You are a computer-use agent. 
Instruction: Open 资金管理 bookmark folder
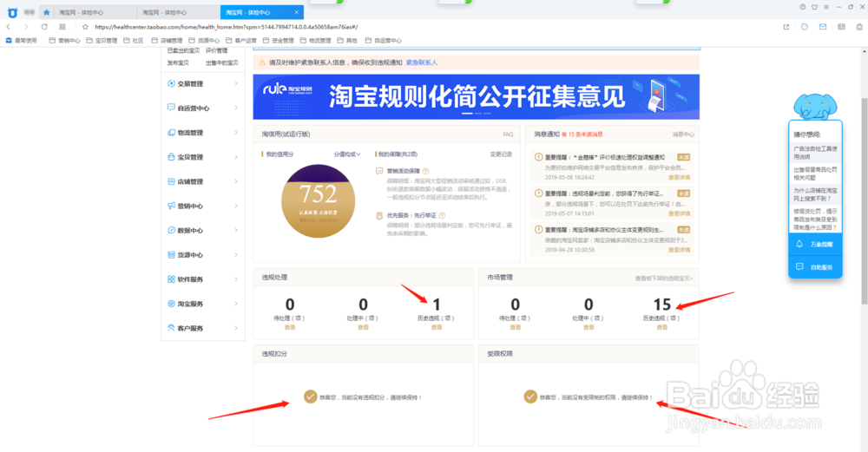pos(279,41)
